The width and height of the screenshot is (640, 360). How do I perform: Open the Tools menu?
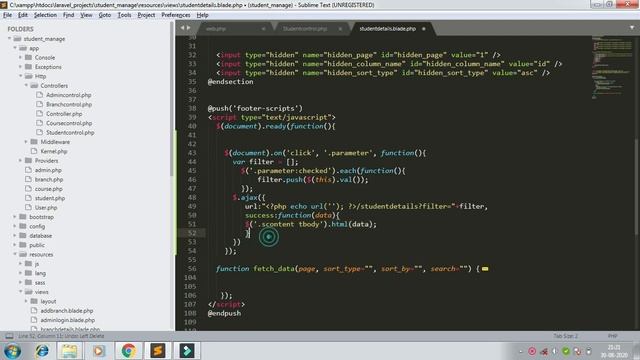(x=124, y=15)
